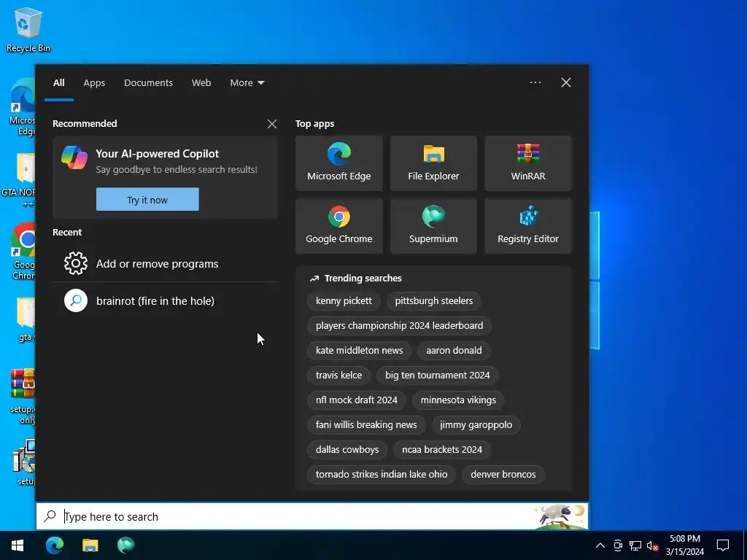This screenshot has height=560, width=747.
Task: Open the search options ellipsis menu
Action: (535, 82)
